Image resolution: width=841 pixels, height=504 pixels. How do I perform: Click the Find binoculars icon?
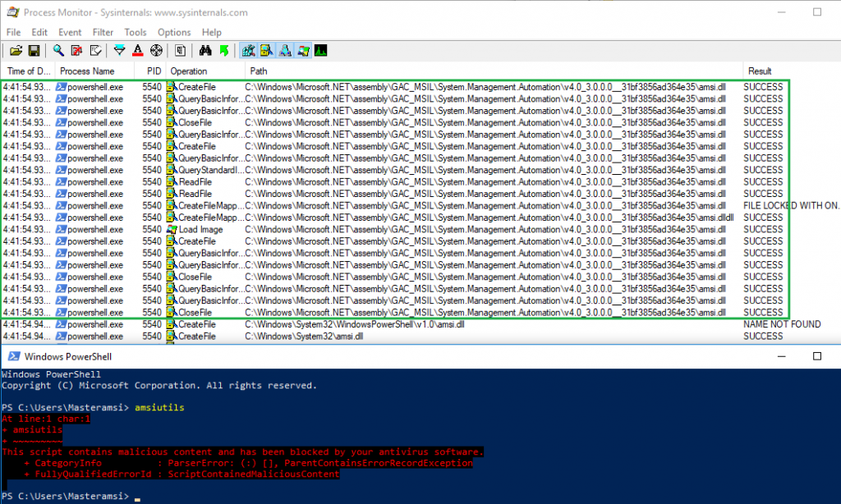[x=205, y=51]
